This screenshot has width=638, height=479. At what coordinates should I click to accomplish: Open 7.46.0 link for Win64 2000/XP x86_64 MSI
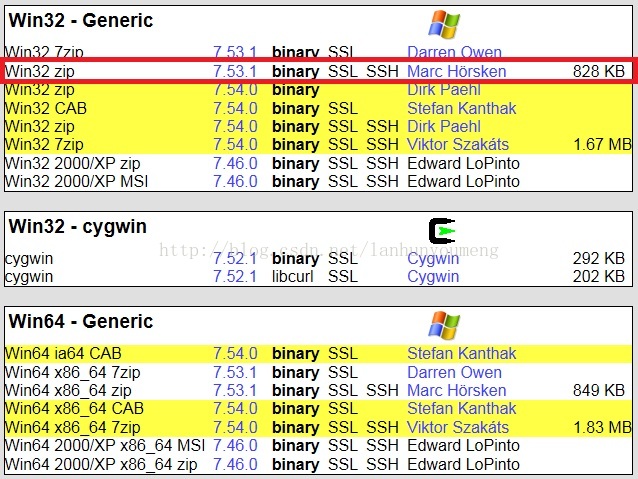tap(235, 445)
